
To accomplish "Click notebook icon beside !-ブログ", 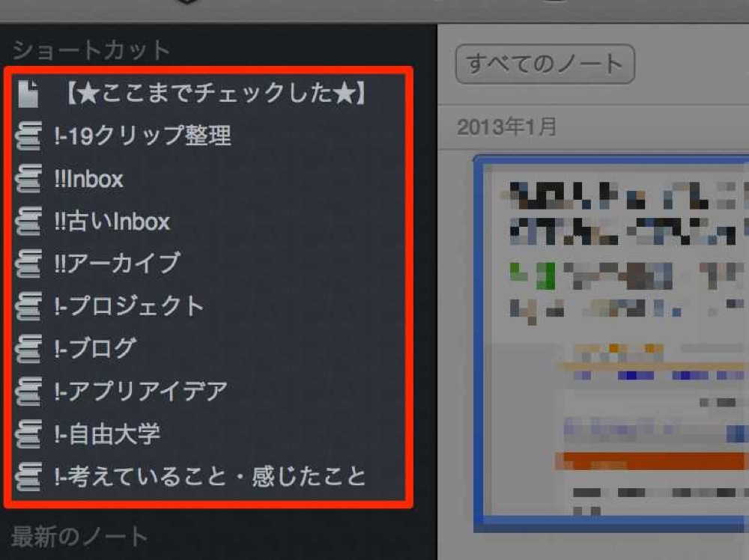I will (28, 349).
